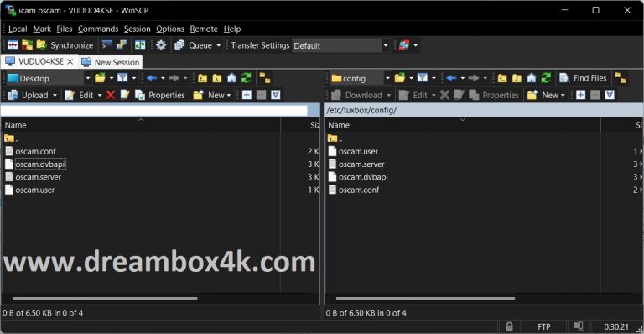
Task: Open the Files menu
Action: click(64, 29)
